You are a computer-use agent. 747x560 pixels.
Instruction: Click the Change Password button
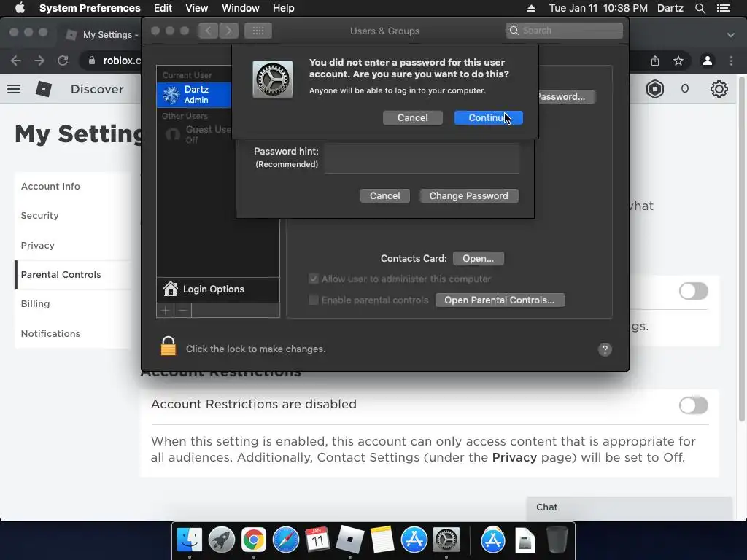469,195
